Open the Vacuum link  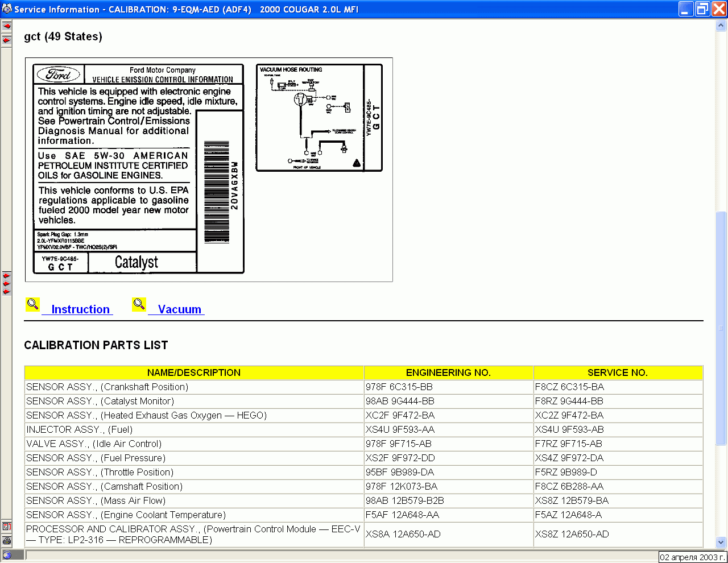[180, 309]
